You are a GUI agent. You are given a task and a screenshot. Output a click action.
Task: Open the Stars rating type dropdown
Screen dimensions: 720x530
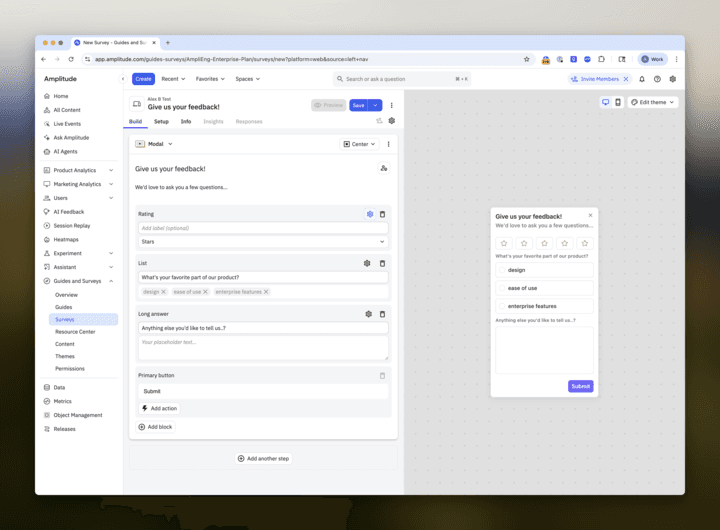click(x=262, y=242)
